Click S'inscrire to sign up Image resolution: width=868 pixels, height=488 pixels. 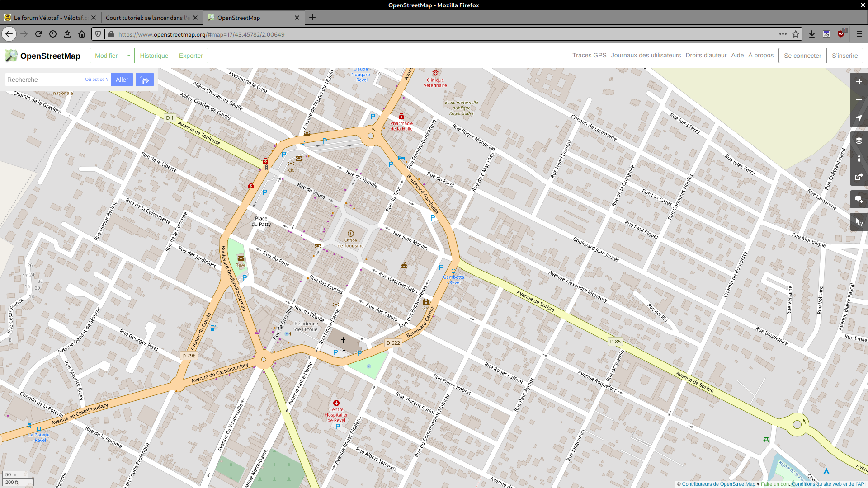coord(844,56)
